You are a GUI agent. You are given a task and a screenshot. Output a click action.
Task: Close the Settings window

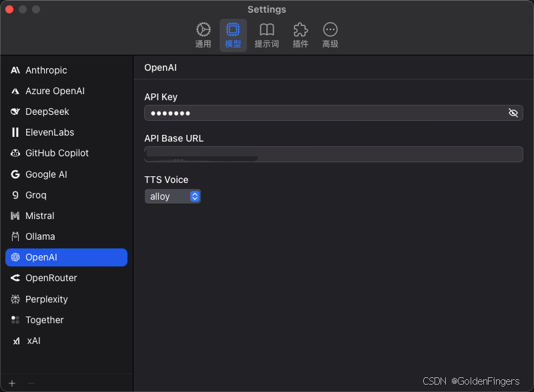(x=9, y=9)
